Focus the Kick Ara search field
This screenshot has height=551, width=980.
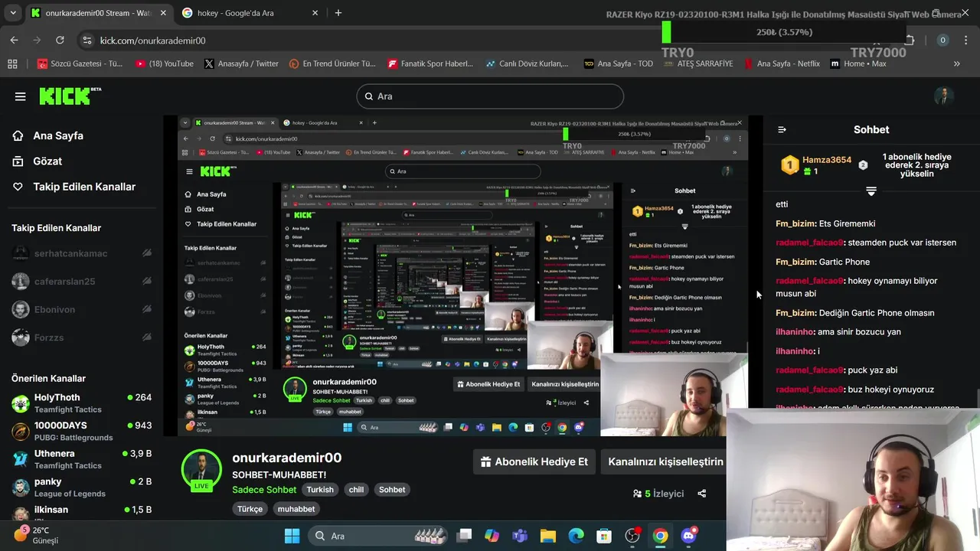490,96
